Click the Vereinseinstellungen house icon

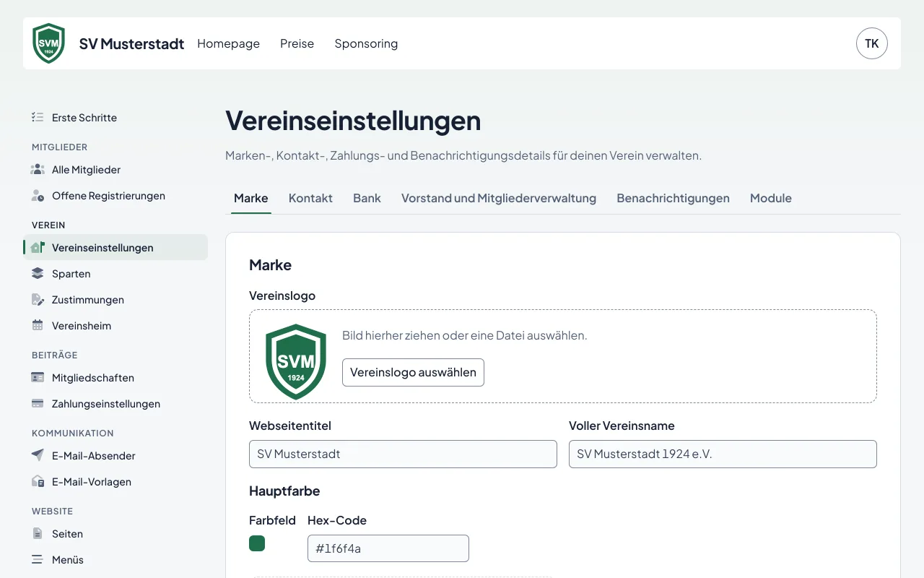(38, 247)
